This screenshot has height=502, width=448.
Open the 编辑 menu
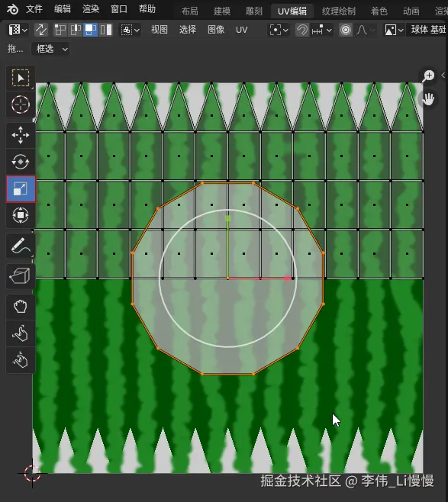62,9
